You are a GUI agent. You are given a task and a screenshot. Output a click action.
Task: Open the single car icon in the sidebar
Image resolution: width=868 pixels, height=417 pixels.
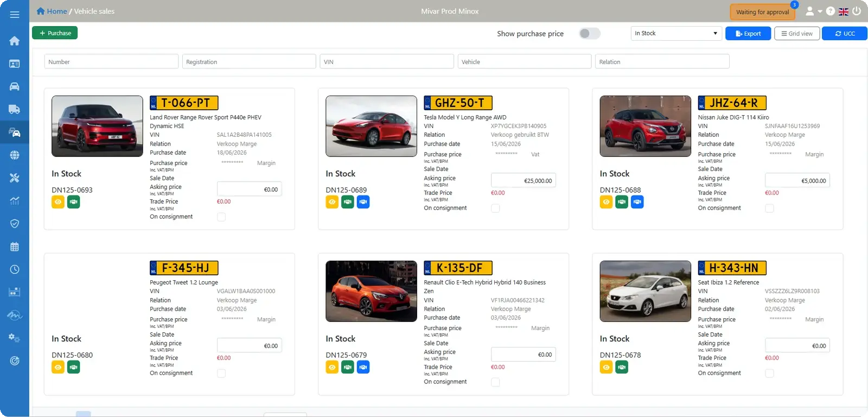coord(15,86)
